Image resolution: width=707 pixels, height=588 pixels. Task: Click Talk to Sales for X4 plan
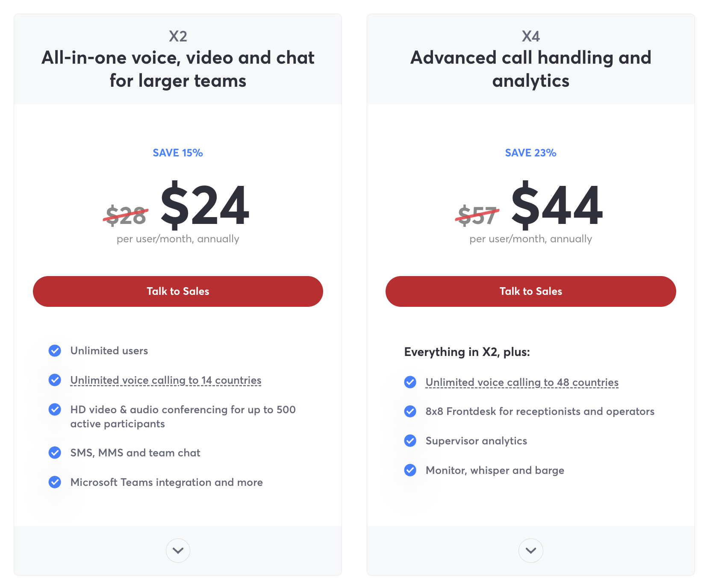531,291
